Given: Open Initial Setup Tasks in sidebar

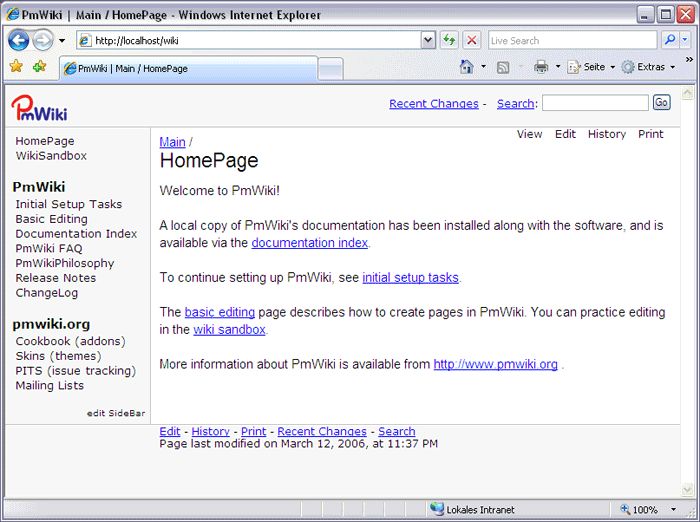Looking at the screenshot, I should coord(69,204).
